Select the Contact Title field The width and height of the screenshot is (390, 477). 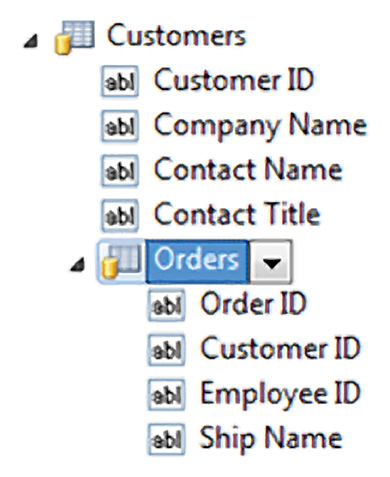coord(237,215)
